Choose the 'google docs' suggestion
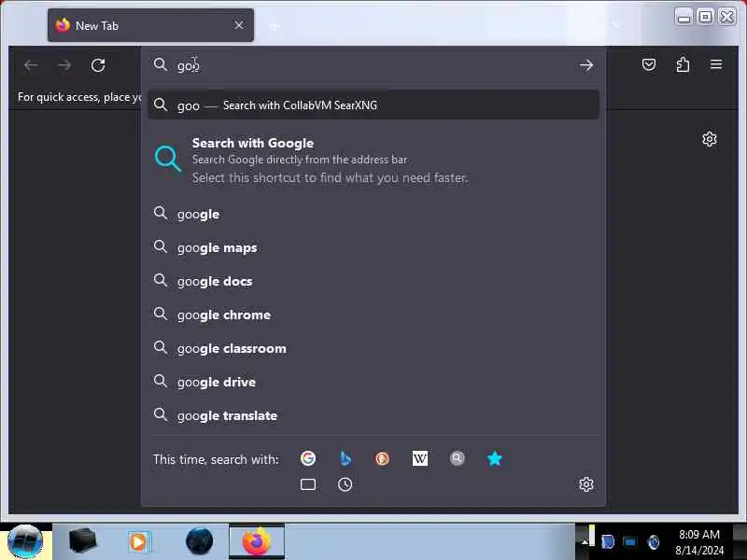 click(x=373, y=282)
